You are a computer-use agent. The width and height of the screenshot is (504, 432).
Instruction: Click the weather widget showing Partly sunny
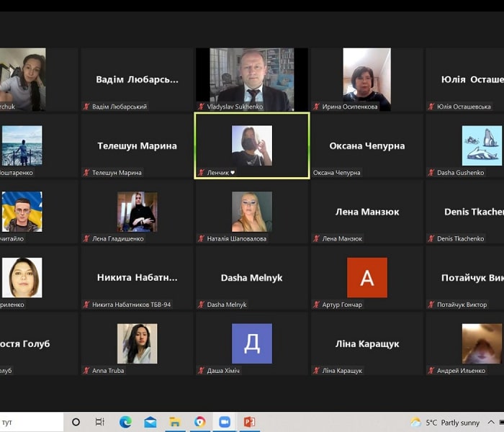tap(445, 423)
